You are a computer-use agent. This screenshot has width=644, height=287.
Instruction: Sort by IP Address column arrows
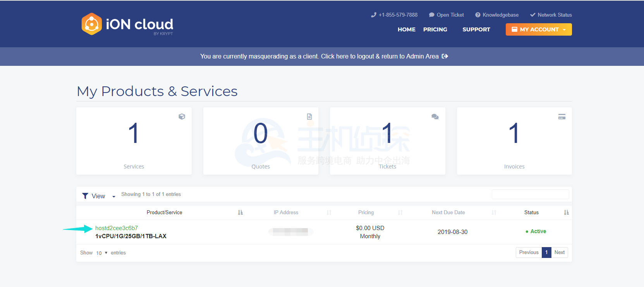pyautogui.click(x=329, y=212)
